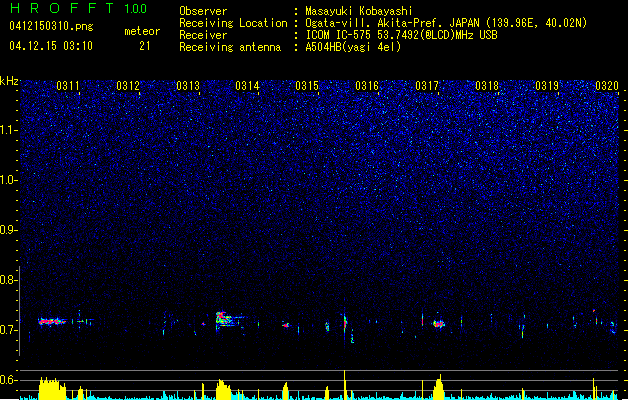The image size is (629, 400).
Task: Click the 0.8 frequency axis label
Action: pyautogui.click(x=8, y=280)
